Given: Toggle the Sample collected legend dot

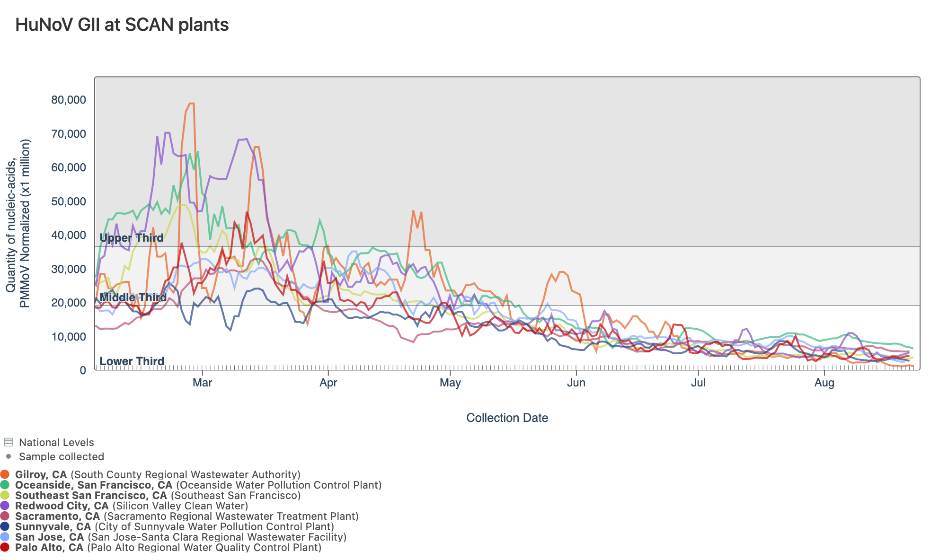Looking at the screenshot, I should [8, 456].
